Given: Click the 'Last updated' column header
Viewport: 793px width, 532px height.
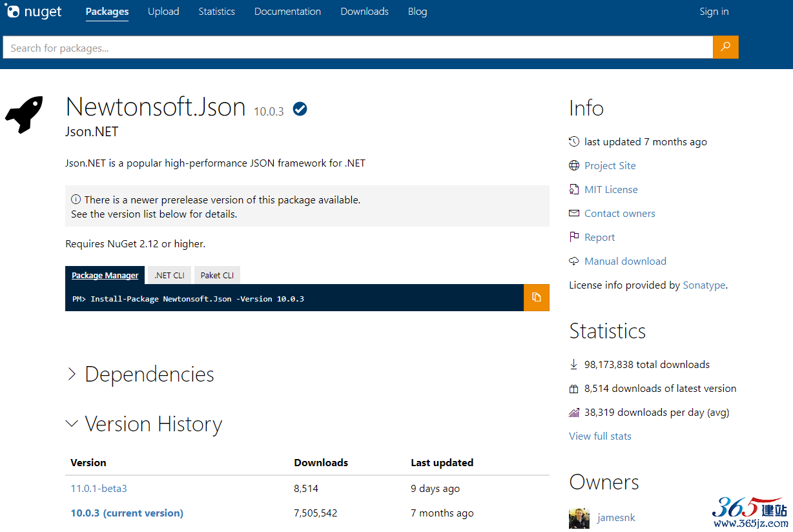Looking at the screenshot, I should point(442,462).
